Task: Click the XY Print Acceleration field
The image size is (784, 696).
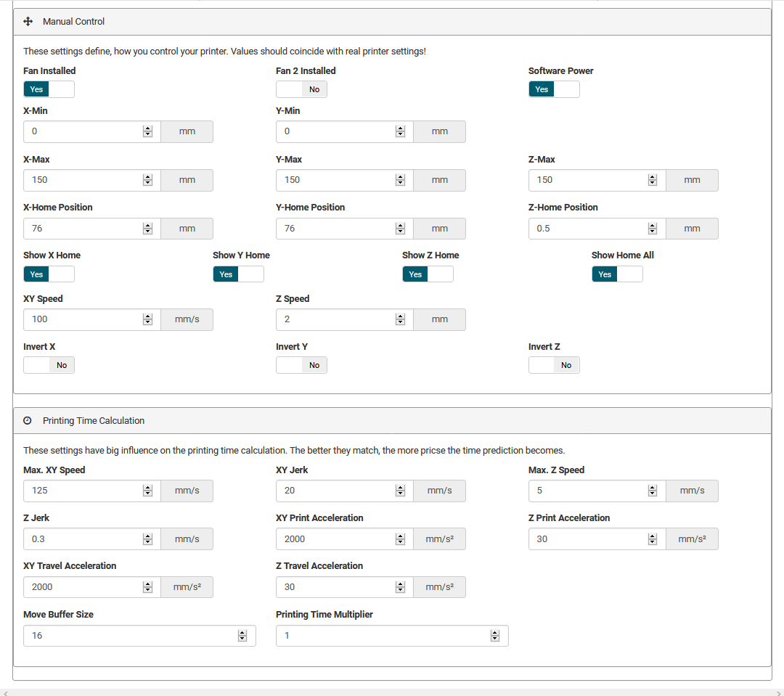Action: point(345,539)
